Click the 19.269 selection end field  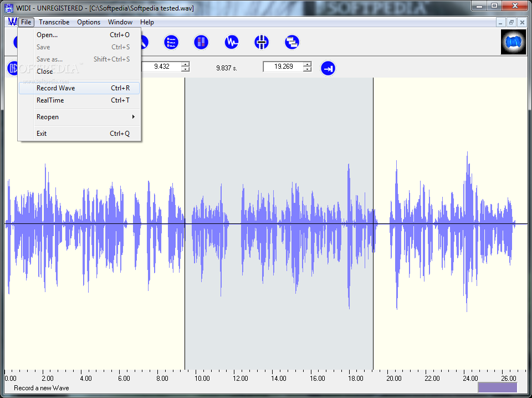coord(283,67)
